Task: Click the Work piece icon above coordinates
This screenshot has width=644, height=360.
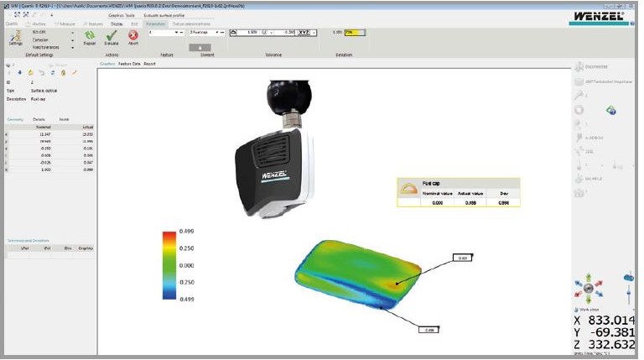Action: [577, 310]
